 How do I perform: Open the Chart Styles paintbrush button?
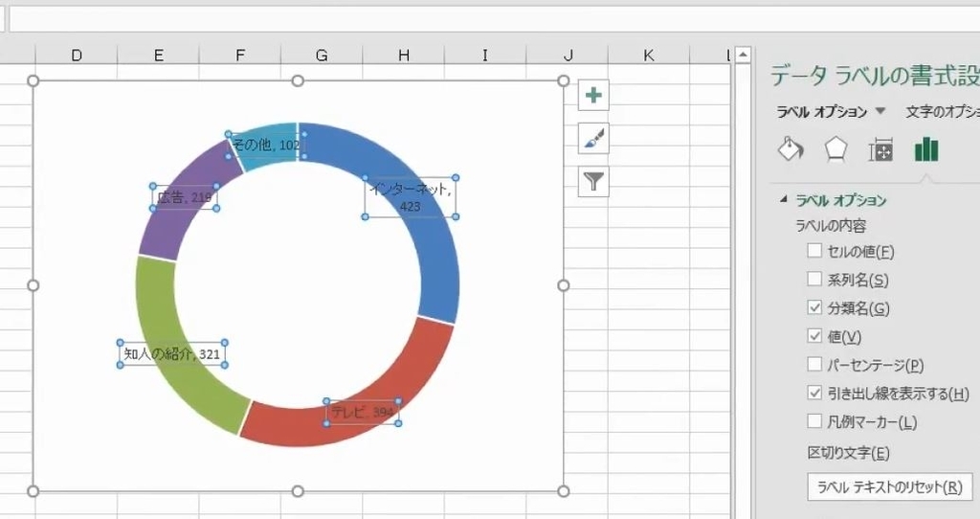(x=593, y=139)
